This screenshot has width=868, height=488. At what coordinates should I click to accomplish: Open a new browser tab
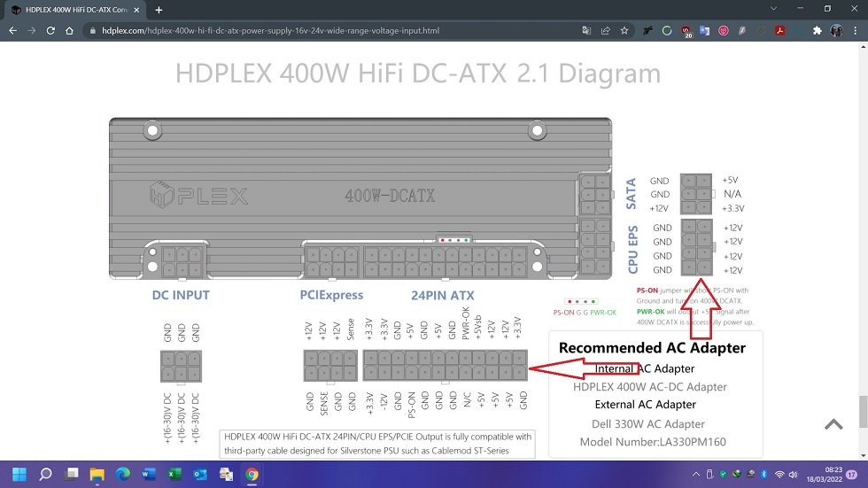159,10
